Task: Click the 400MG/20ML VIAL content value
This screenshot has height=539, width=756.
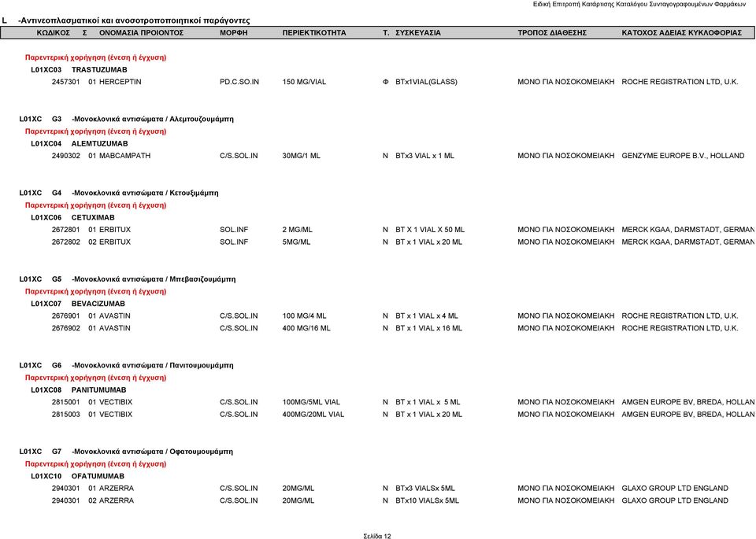Action: pos(313,414)
